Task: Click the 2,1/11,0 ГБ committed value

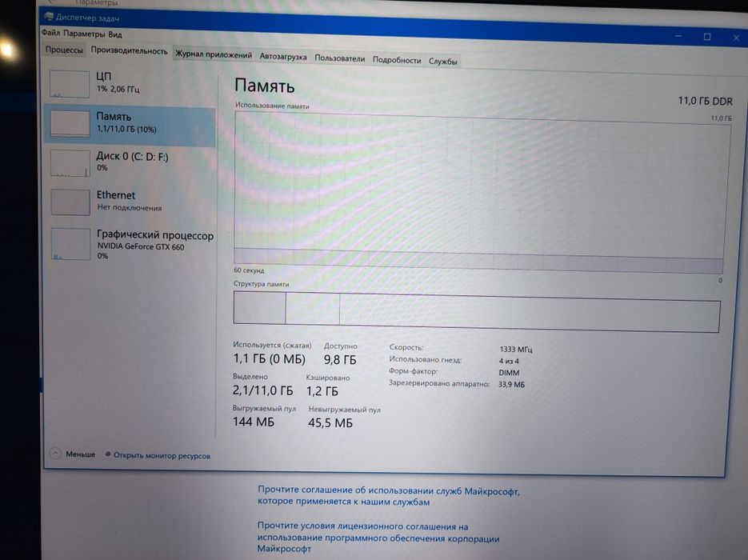Action: pos(263,390)
